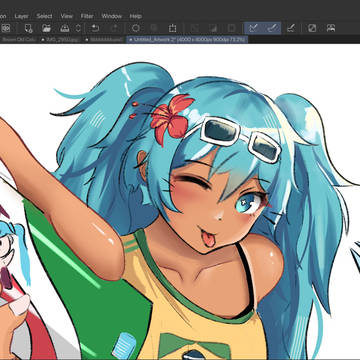Viewport: 360px width, 360px height.
Task: Click the Save icon in command bar
Action: click(x=65, y=28)
